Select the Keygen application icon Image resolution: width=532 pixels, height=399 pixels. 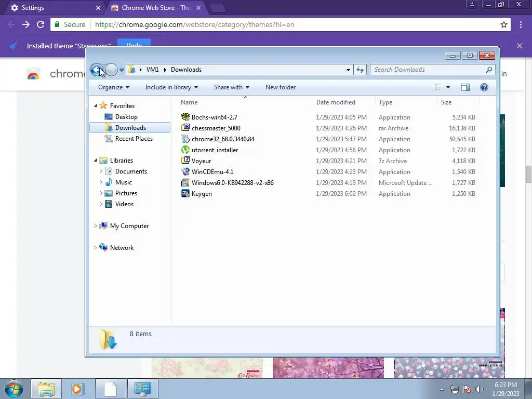(185, 193)
